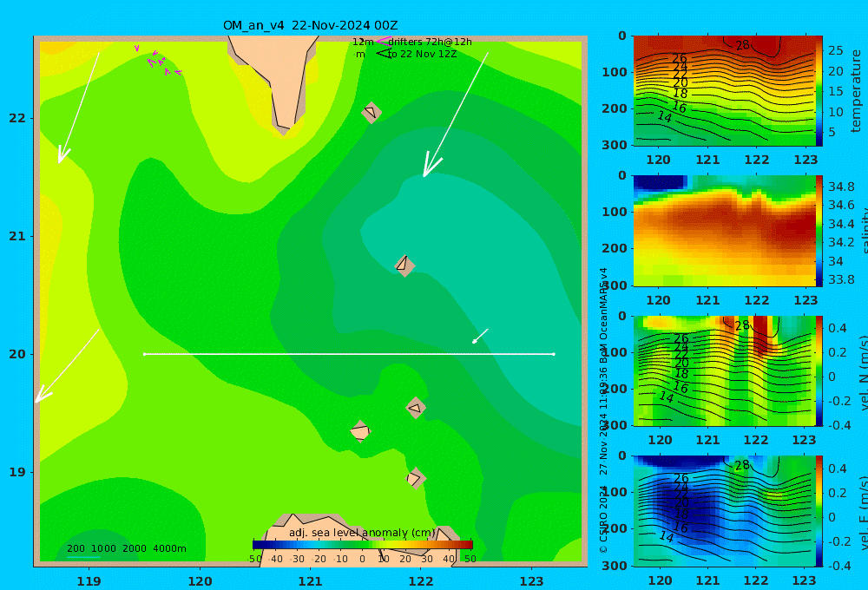Screen dimensions: 868x590
Task: Click the western endpoint of white transect line
Action: tap(144, 354)
